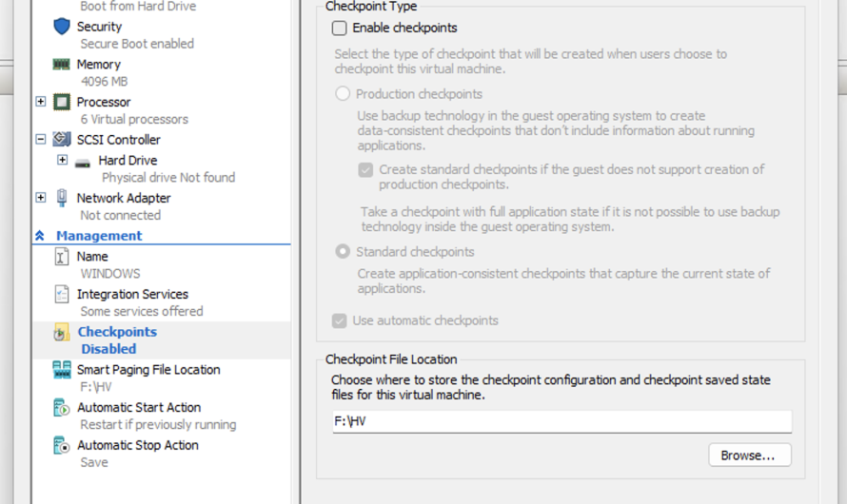Click the Network Adapter icon
The image size is (847, 504).
[62, 198]
